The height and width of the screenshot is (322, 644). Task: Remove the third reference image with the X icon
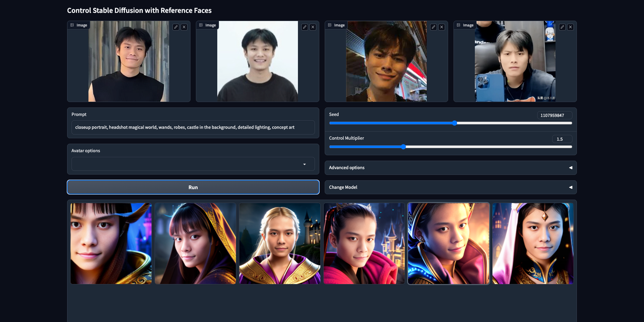[442, 27]
